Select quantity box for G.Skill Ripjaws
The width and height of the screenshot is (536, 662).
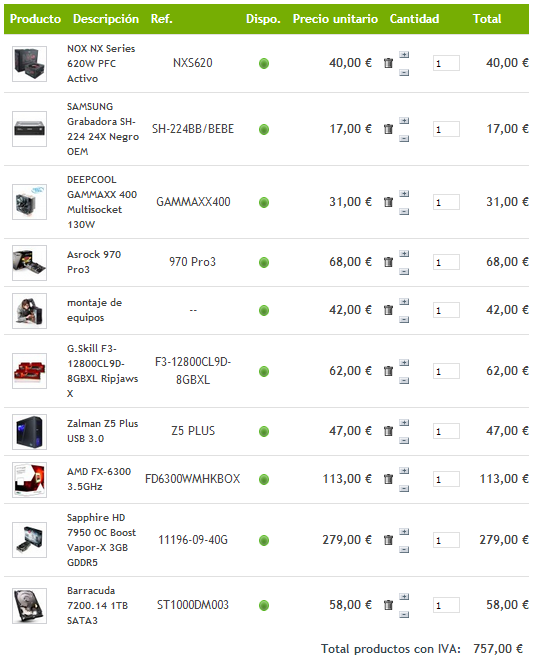[x=446, y=371]
